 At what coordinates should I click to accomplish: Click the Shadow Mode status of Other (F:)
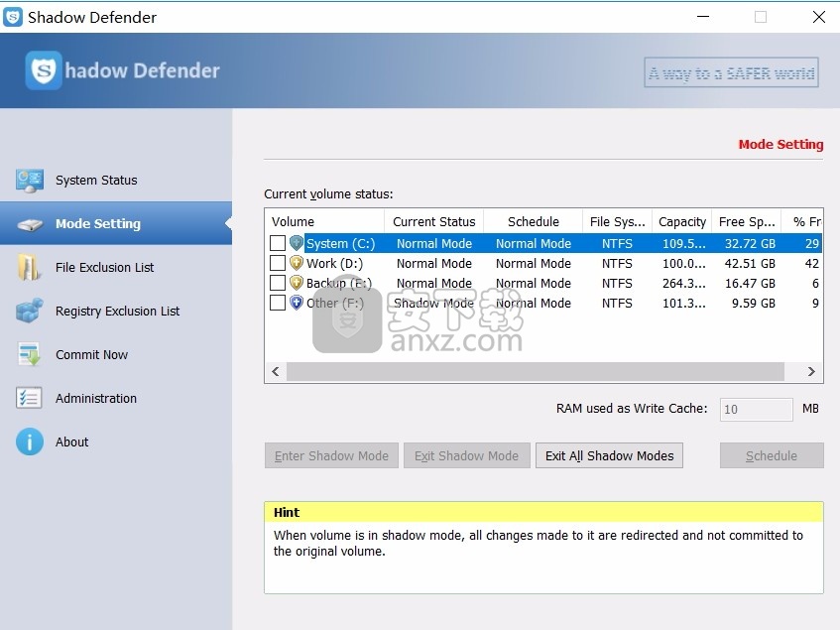(434, 304)
